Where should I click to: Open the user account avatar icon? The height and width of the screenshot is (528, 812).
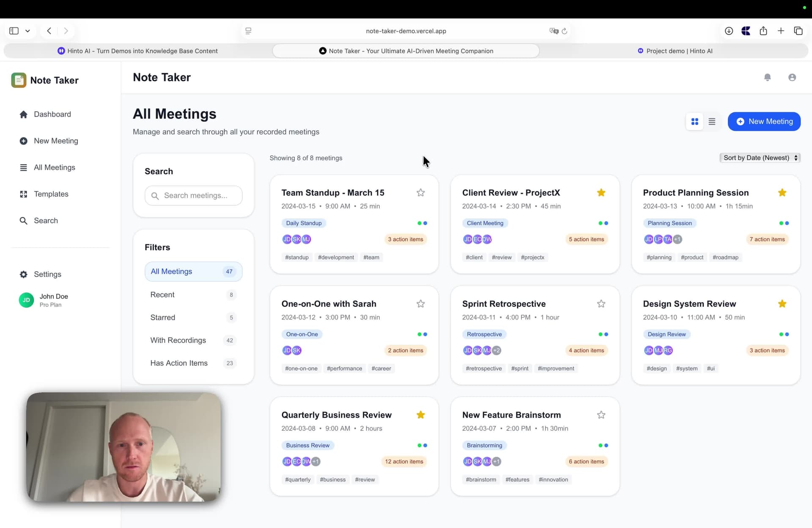(792, 77)
